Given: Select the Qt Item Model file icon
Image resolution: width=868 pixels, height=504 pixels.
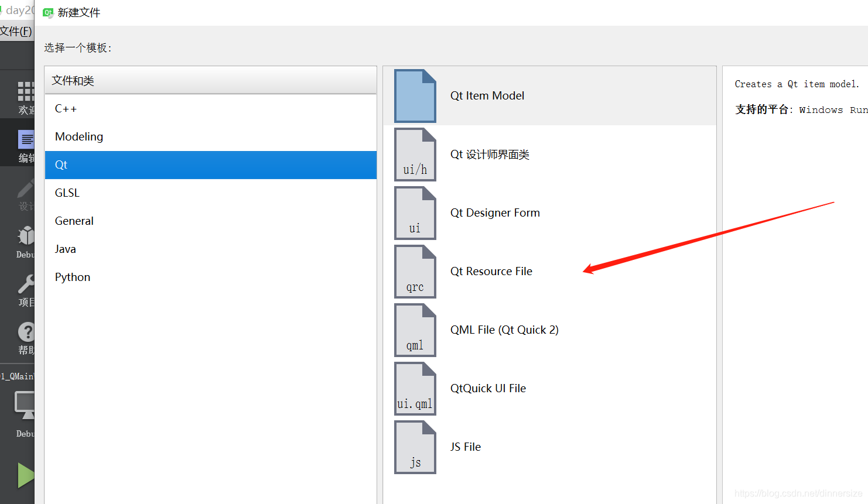Looking at the screenshot, I should pos(415,96).
